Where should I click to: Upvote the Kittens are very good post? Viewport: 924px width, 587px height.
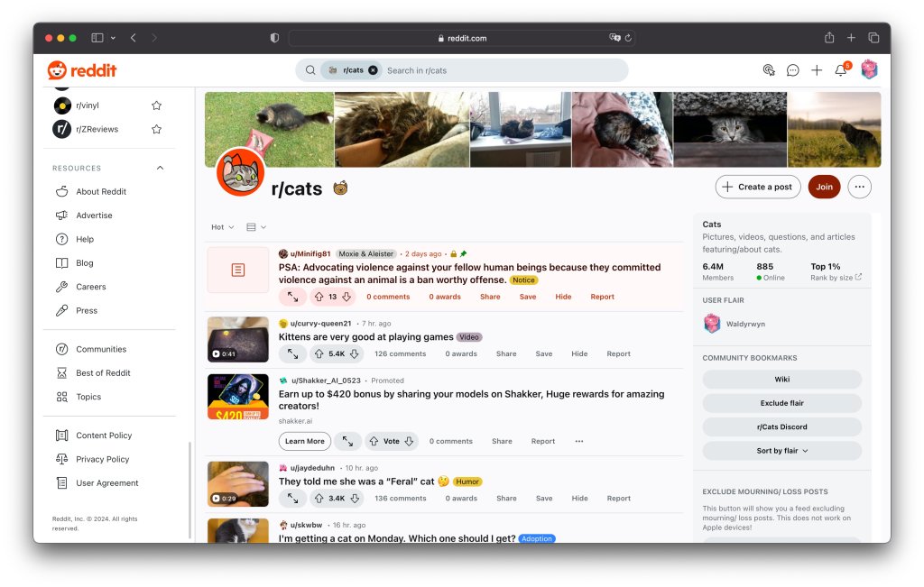point(319,353)
